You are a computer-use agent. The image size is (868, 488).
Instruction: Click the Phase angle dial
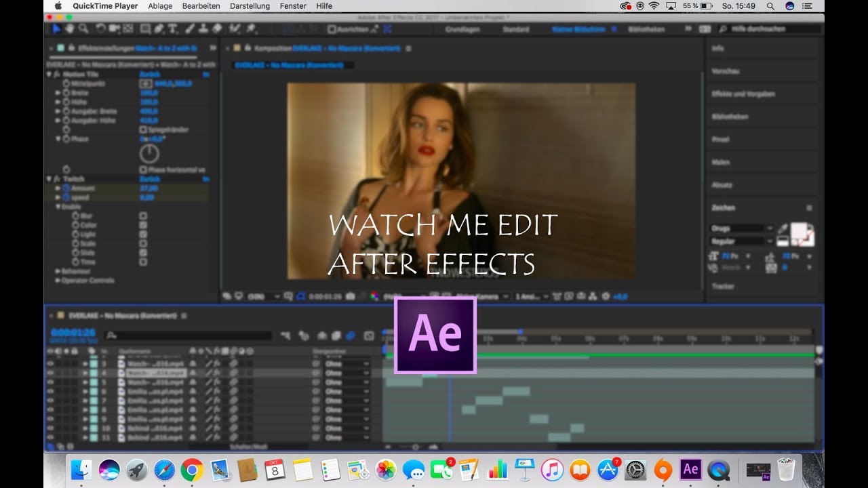coord(149,154)
